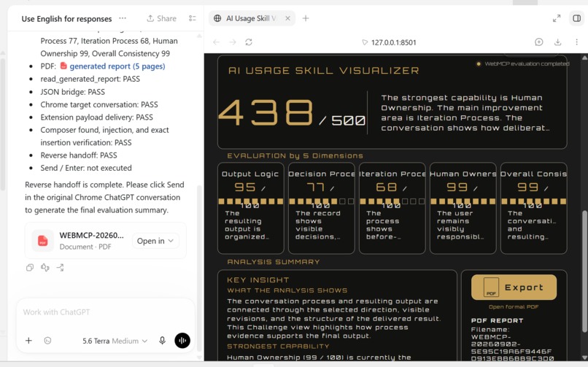Expand the browser panel to fullscreen
588x367 pixels.
click(557, 18)
